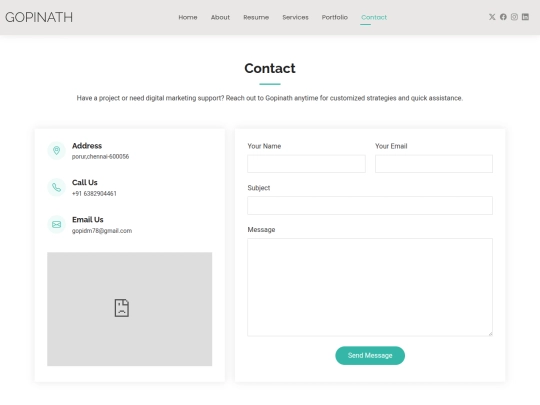Open the Services nav item
The image size is (540, 405).
coord(295,17)
